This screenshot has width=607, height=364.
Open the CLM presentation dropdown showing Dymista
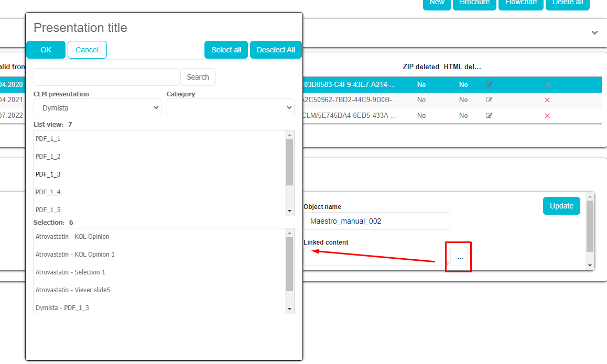(97, 108)
